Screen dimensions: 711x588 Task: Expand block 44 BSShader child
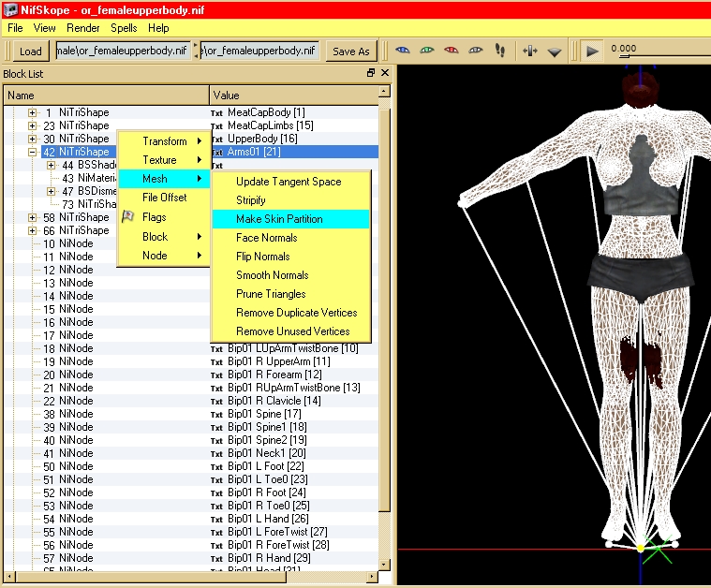coord(52,165)
